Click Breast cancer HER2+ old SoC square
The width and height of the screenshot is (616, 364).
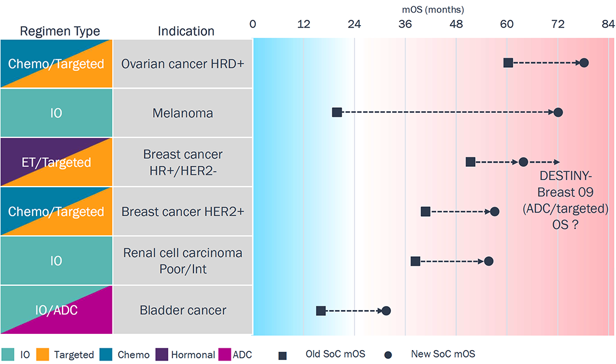pyautogui.click(x=426, y=212)
